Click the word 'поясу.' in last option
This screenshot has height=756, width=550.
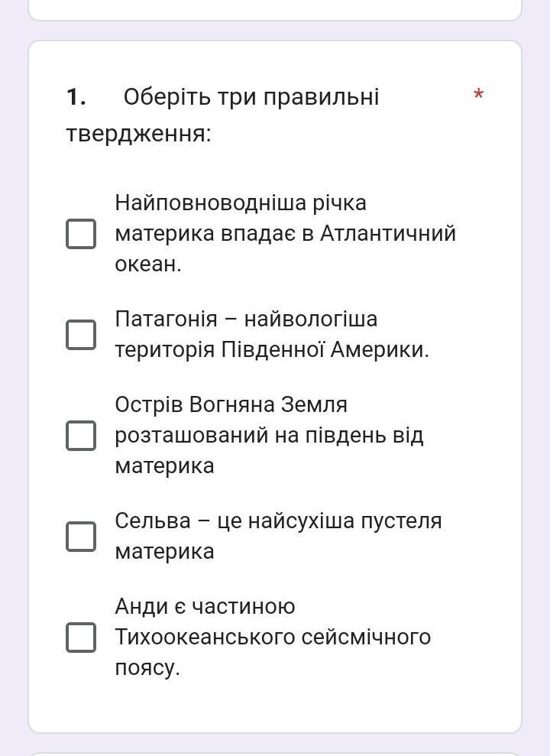(x=147, y=668)
